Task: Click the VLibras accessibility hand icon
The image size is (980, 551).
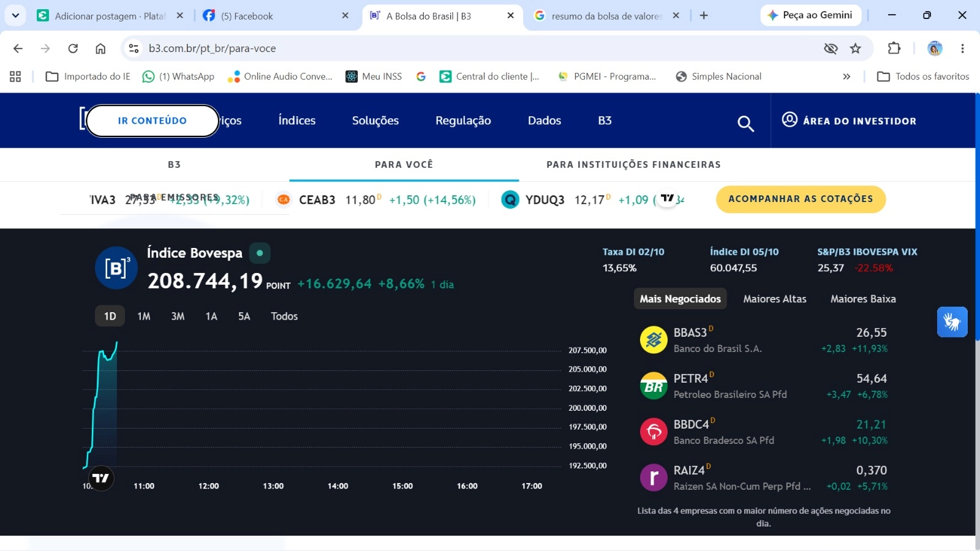Action: pos(952,322)
